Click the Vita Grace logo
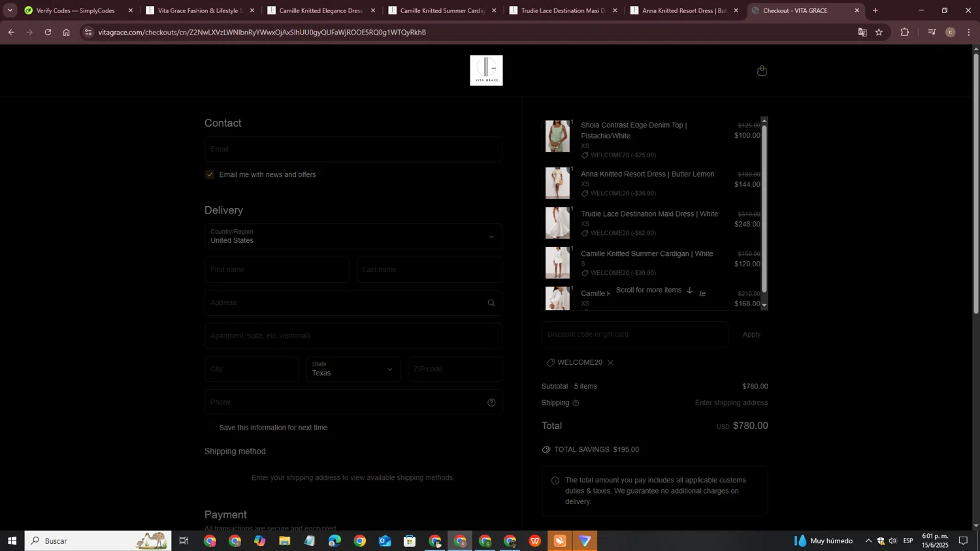The image size is (980, 551). coord(486,71)
